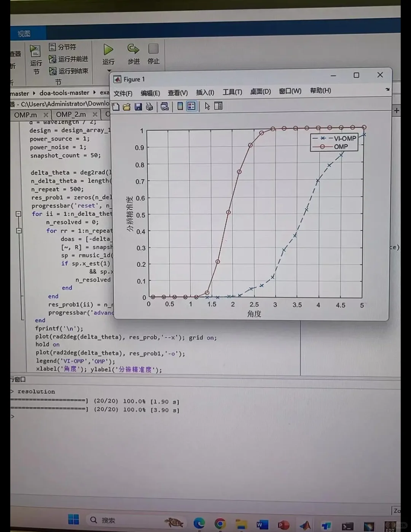Open File Explorer from taskbar
The image size is (411, 532).
coord(241,524)
